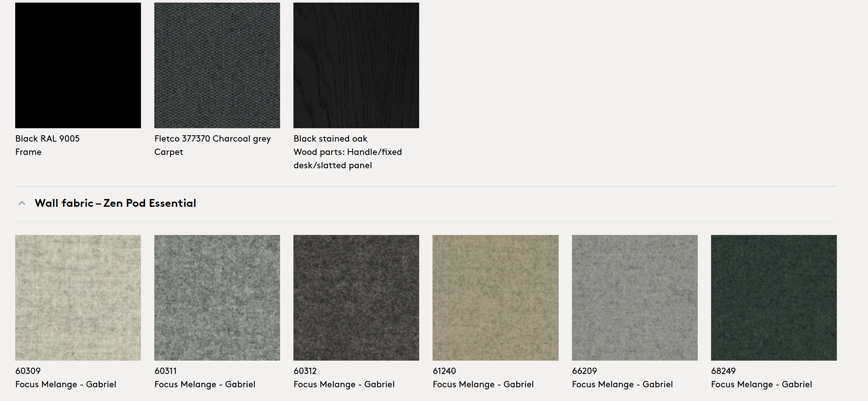
Task: Select the Fletco Charcoal grey carpet swatch
Action: pyautogui.click(x=217, y=65)
